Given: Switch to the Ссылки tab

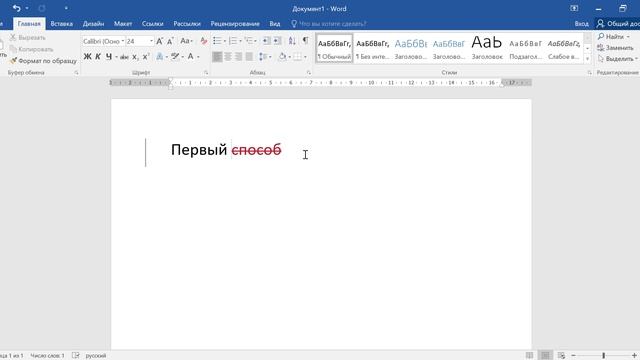Looking at the screenshot, I should point(153,24).
